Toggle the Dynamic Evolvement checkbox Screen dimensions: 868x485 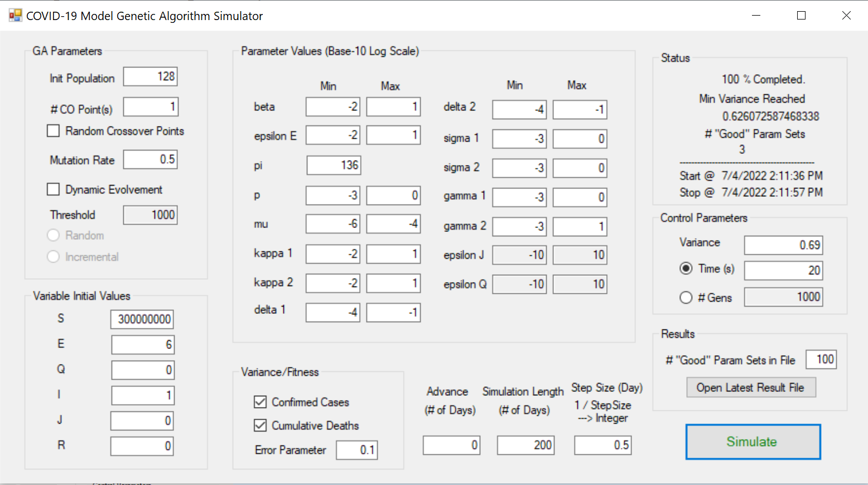point(54,190)
